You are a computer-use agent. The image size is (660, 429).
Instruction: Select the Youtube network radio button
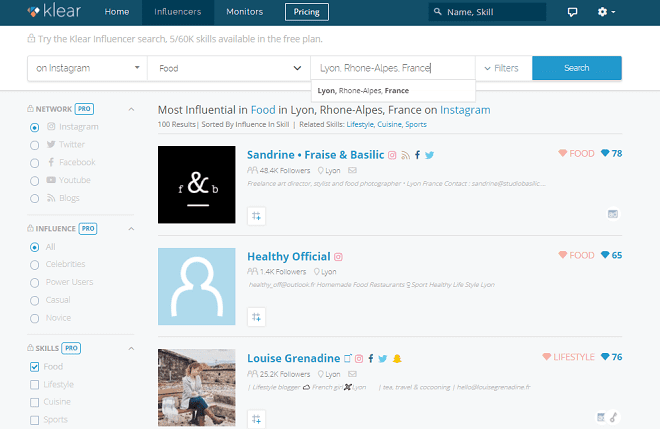coord(35,181)
